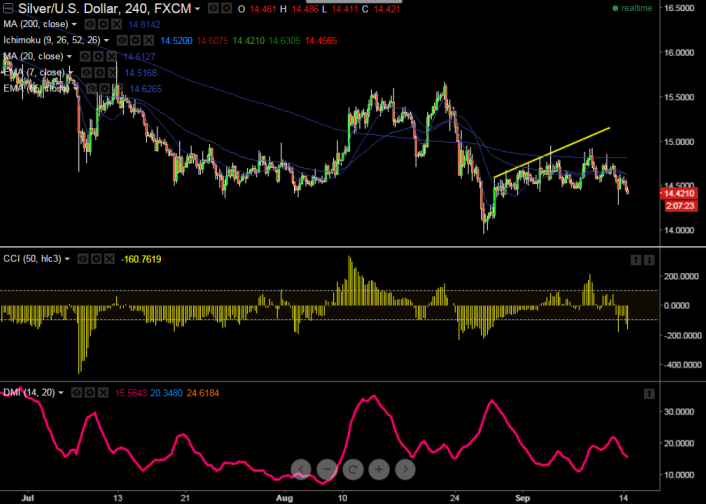Image resolution: width=706 pixels, height=504 pixels.
Task: Click the DMI value 20.3480
Action: pos(167,393)
